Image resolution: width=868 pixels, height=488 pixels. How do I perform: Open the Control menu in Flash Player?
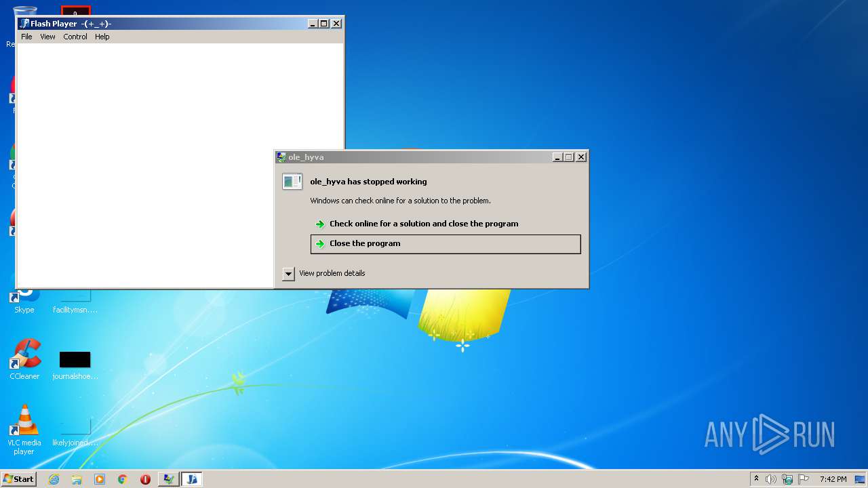point(75,37)
